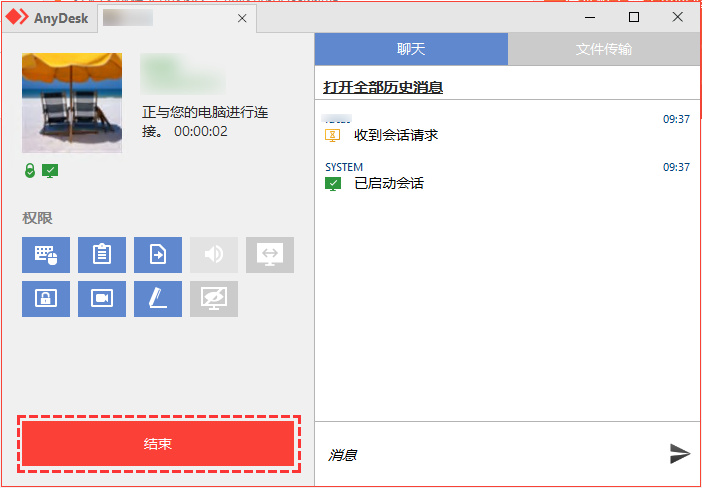
Task: Toggle clipboard access permission
Action: click(x=102, y=255)
